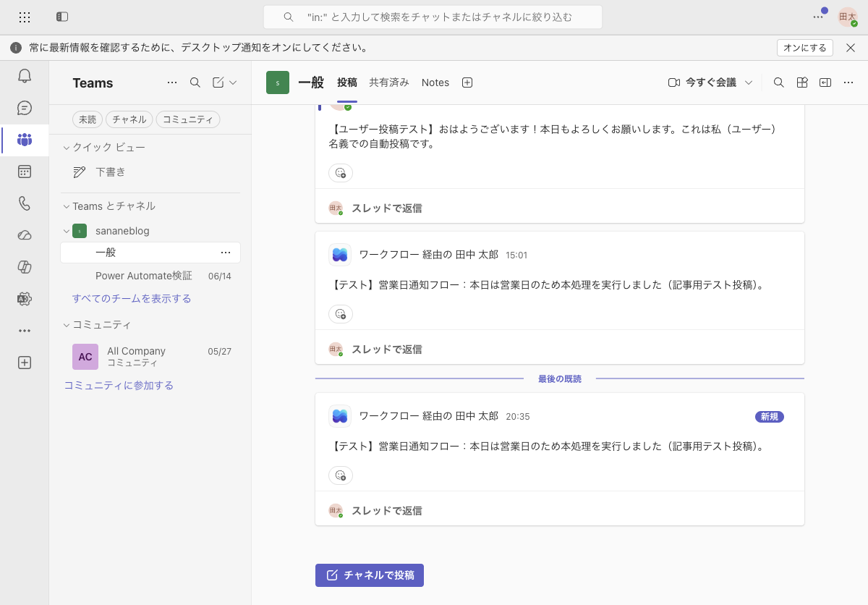Viewport: 868px width, 605px height.
Task: Click the Workflows avatar on 20:35 post
Action: click(x=340, y=416)
